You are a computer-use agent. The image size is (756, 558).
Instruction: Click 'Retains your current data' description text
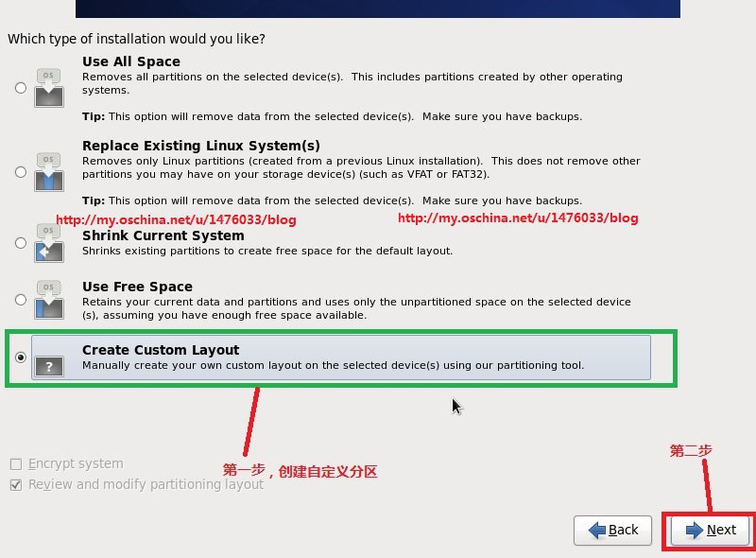[x=356, y=308]
